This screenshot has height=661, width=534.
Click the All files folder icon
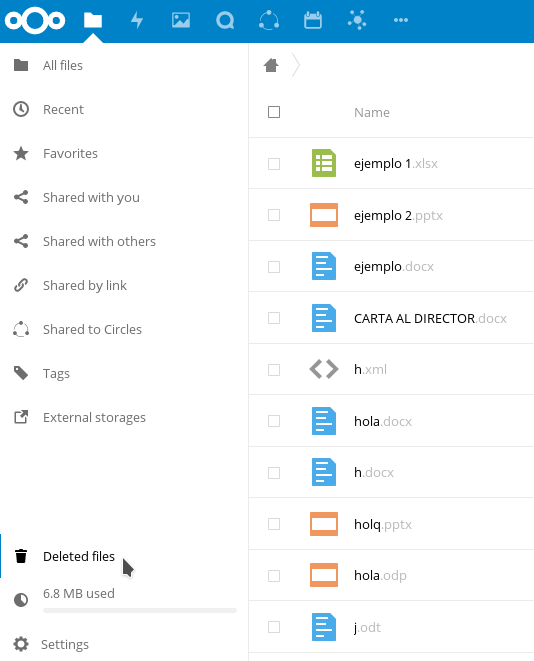pos(21,65)
